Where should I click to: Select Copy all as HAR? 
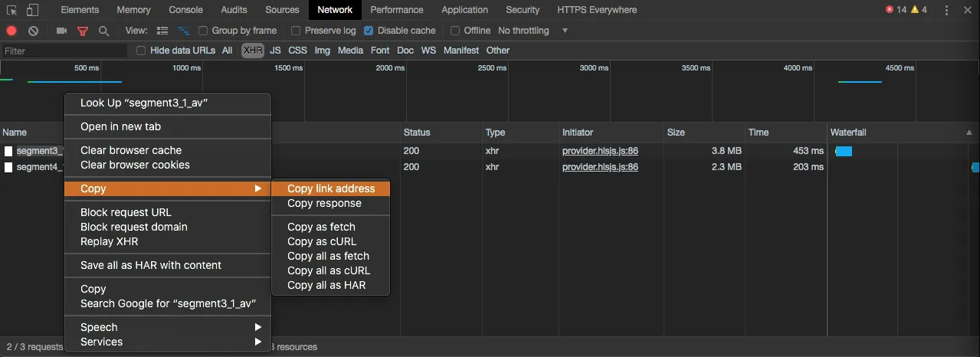coord(331,285)
